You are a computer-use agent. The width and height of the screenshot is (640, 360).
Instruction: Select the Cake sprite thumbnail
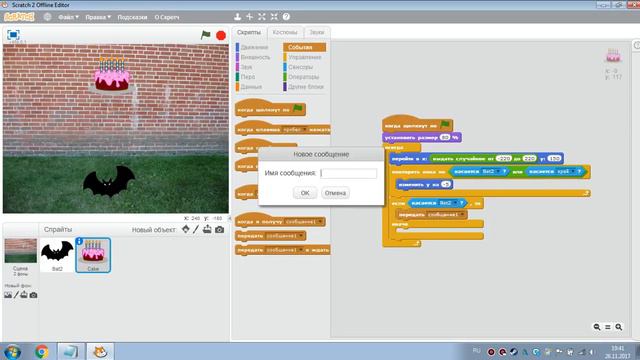[x=93, y=255]
